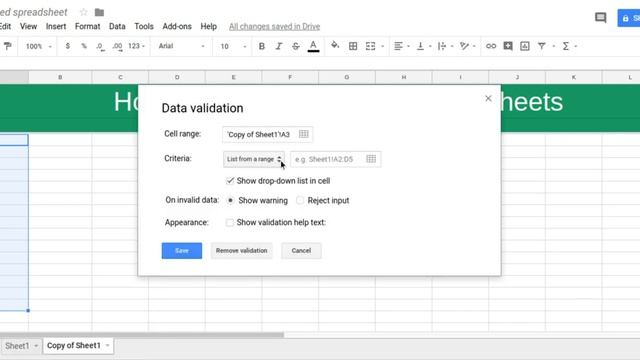Open the zoom 100% dropdown
The width and height of the screenshot is (640, 360).
38,47
